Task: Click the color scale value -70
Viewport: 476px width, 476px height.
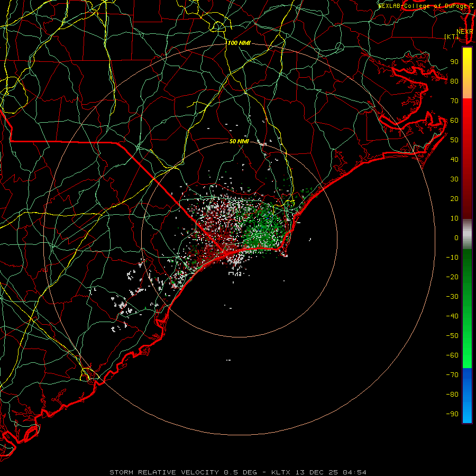Action: pyautogui.click(x=452, y=375)
